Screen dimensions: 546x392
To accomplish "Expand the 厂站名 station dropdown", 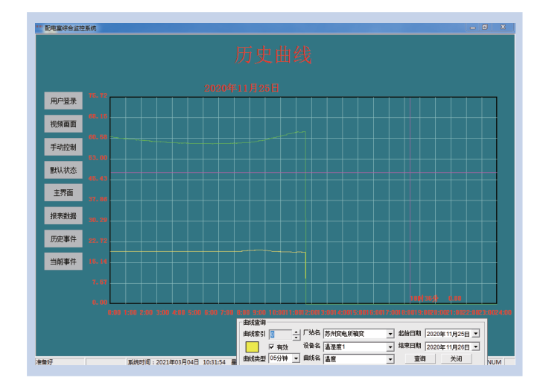I will point(390,335).
